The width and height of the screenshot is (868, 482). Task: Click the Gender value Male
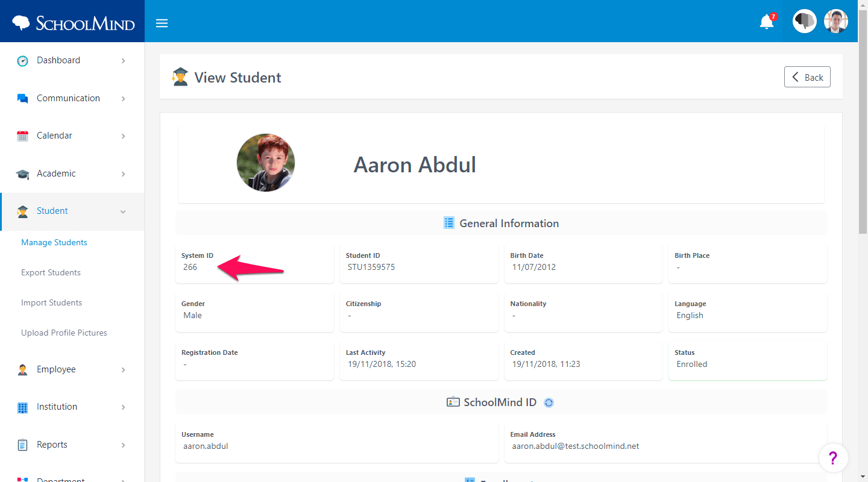point(193,315)
